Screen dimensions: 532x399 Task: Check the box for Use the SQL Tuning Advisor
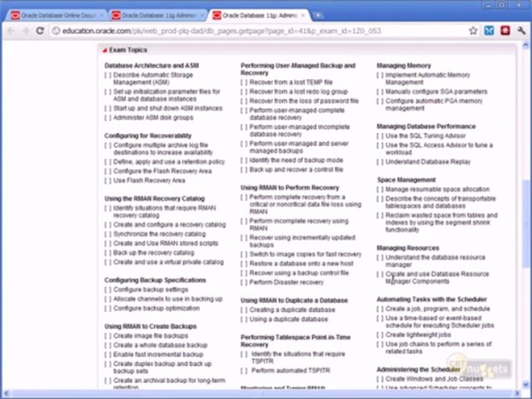(x=380, y=136)
